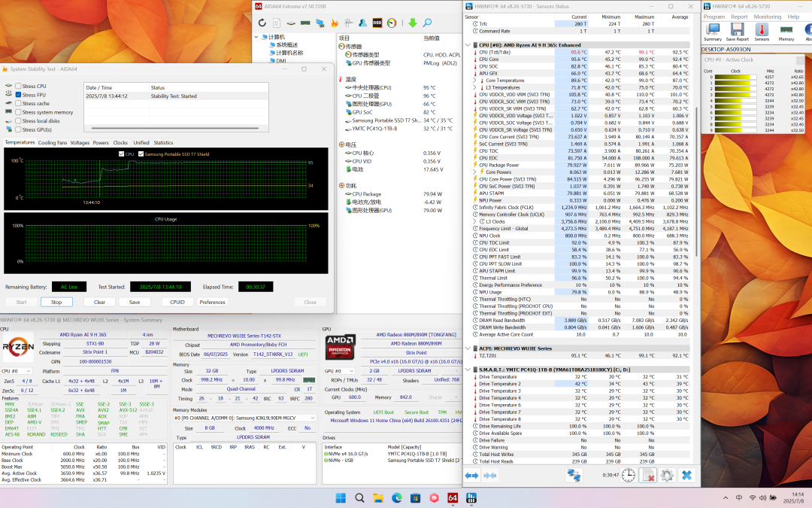Enable the Stress system memory checkbox
The width and height of the screenshot is (812, 508).
(18, 112)
